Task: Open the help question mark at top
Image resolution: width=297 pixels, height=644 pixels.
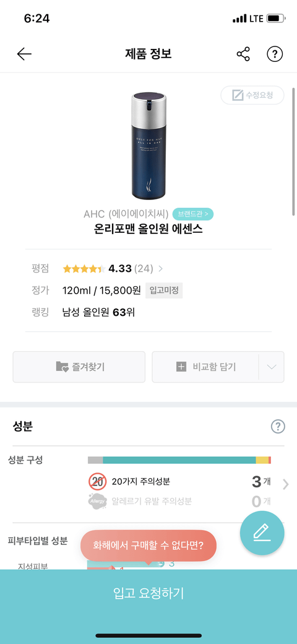Action: tap(275, 54)
